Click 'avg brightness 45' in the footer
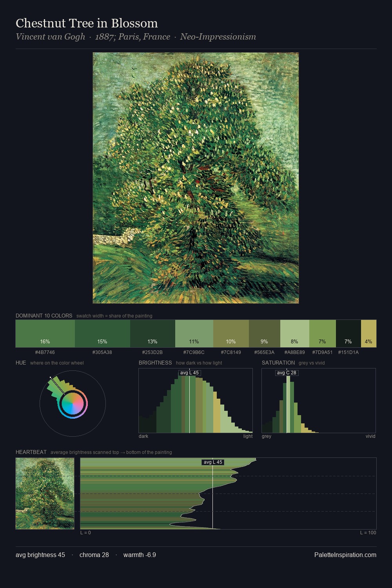The image size is (392, 588). coord(40,555)
